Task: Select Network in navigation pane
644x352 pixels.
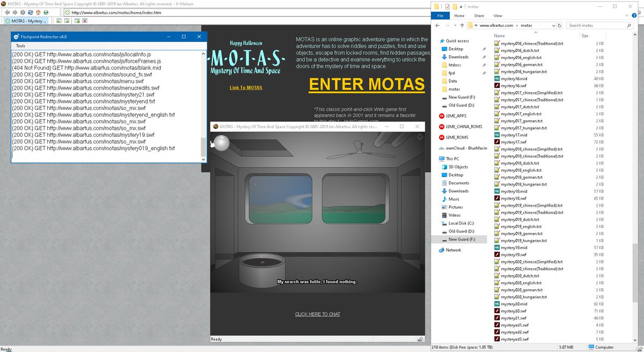Action: point(453,250)
